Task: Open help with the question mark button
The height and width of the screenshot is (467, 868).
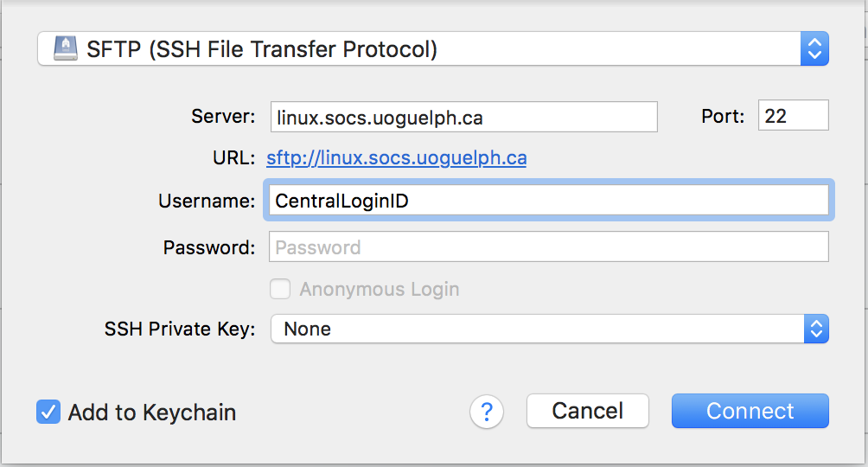Action: [487, 412]
